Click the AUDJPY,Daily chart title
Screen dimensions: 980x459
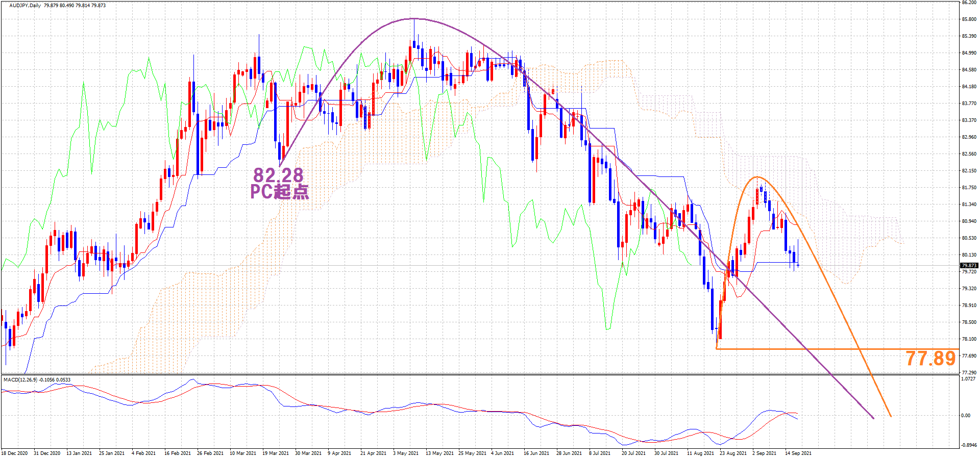[x=25, y=5]
